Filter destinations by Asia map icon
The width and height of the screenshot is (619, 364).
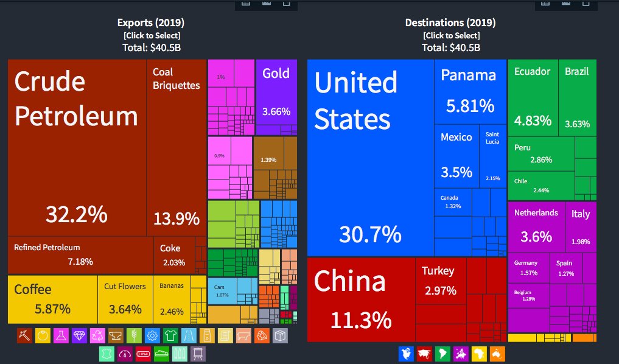[x=424, y=354]
